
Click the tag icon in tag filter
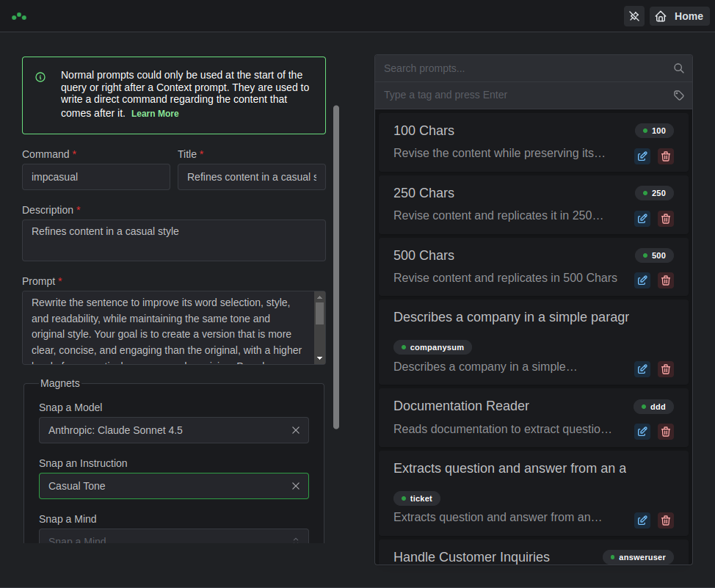click(679, 95)
